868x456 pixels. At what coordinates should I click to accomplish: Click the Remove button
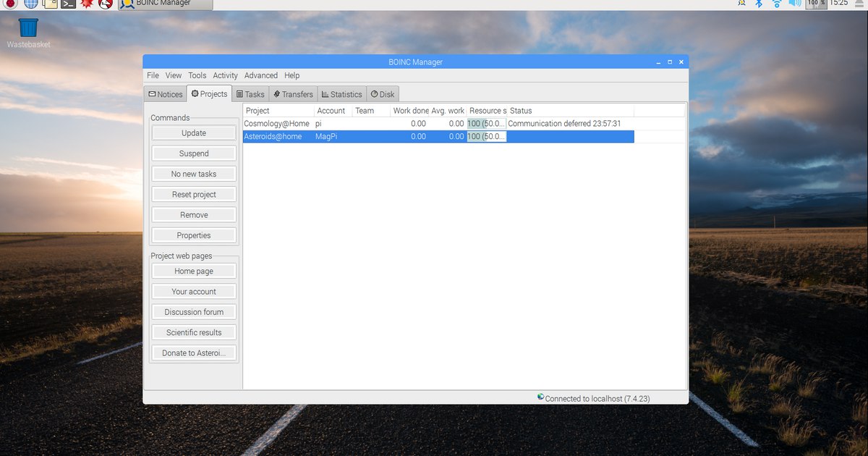[194, 215]
